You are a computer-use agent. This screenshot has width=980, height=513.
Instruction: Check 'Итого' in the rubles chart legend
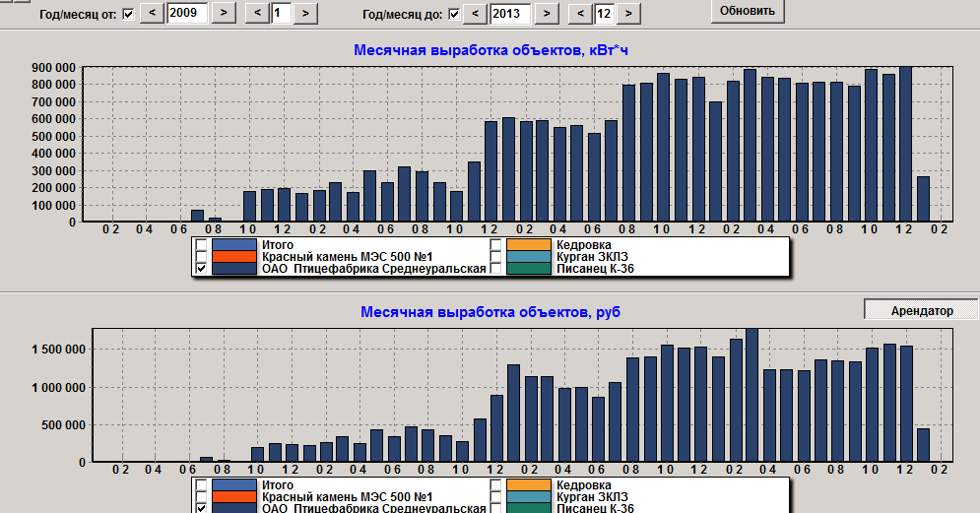point(201,484)
